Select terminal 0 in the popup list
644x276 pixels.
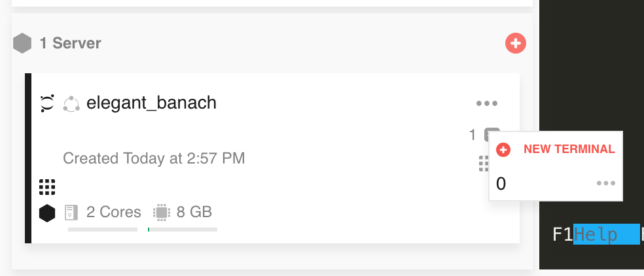501,184
